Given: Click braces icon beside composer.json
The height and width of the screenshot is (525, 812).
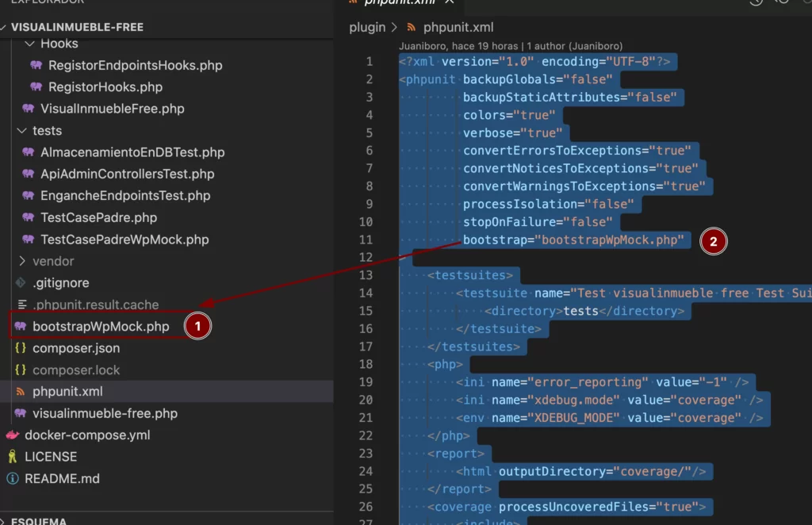Looking at the screenshot, I should (20, 348).
